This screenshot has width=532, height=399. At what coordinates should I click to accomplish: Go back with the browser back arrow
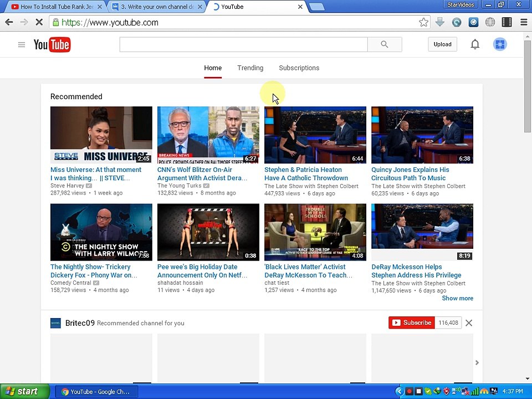coord(9,22)
